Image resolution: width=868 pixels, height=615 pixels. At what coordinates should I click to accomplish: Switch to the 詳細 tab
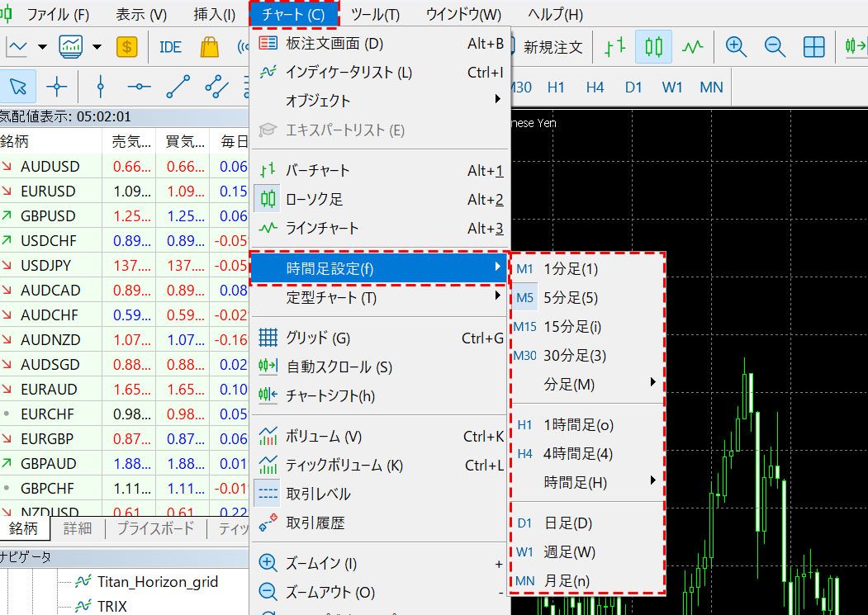click(78, 528)
